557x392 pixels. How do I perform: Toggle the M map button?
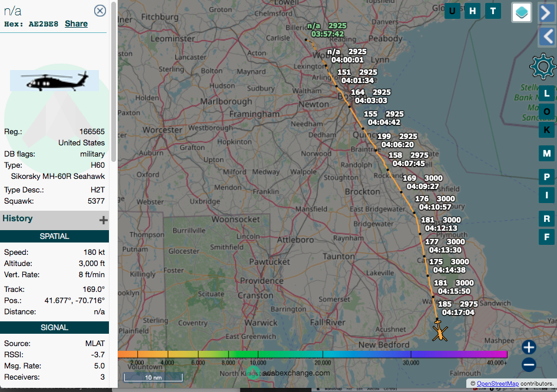(547, 154)
